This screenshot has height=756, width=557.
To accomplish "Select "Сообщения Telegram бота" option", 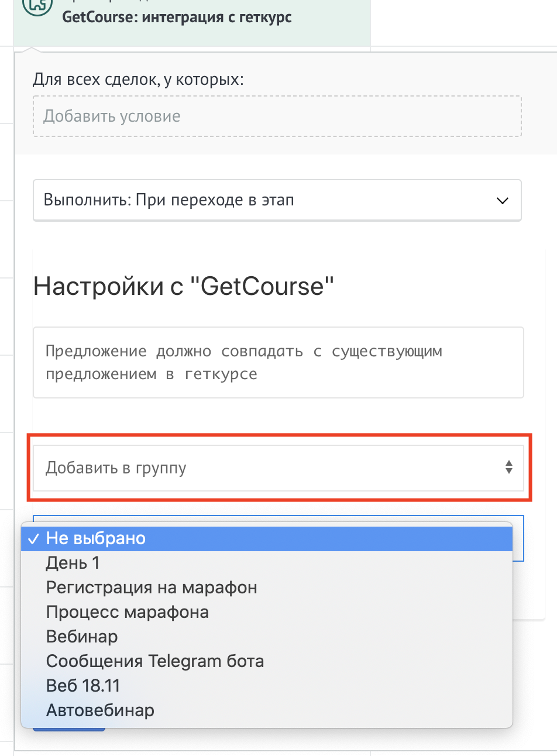I will click(155, 662).
